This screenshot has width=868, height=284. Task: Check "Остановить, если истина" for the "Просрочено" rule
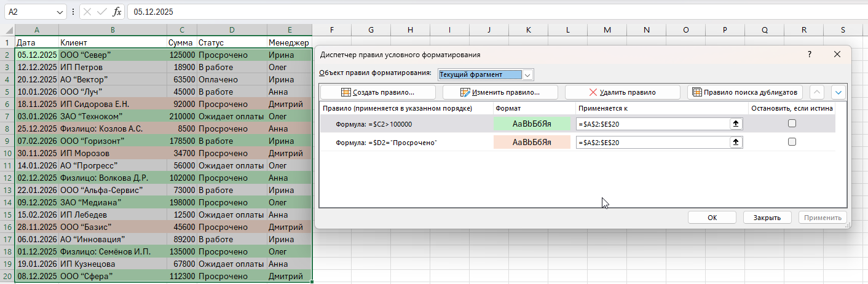point(792,142)
